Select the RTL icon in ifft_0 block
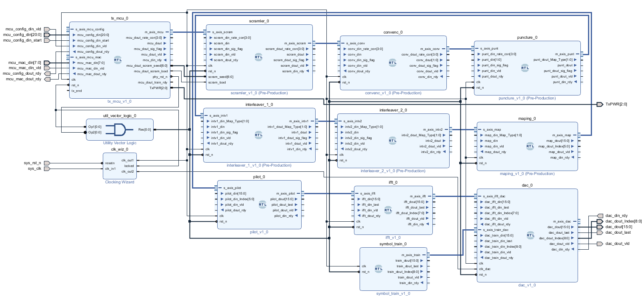Viewport: 644px width, 306px height. click(x=388, y=210)
